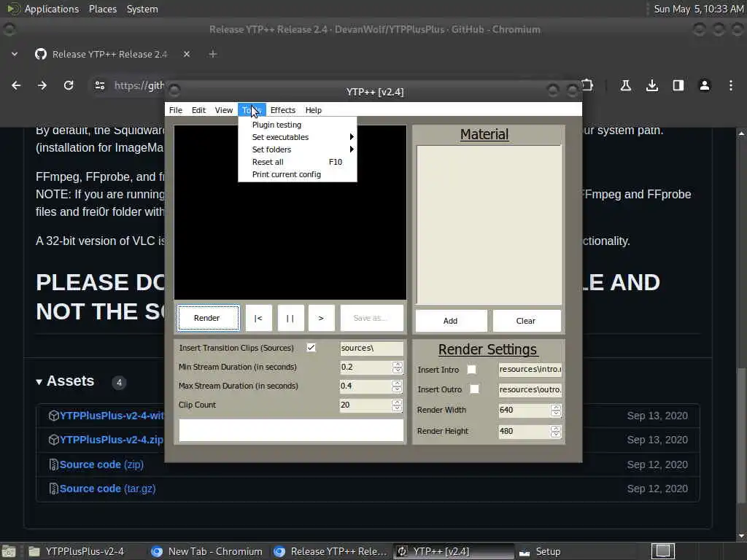Image resolution: width=747 pixels, height=560 pixels.
Task: Open the File menu in YTP++
Action: point(175,110)
